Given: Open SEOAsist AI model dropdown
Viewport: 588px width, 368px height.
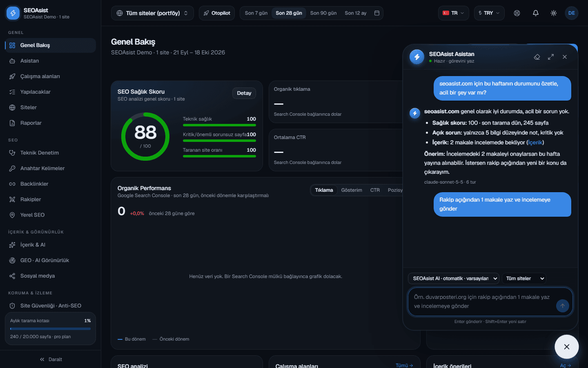Looking at the screenshot, I should click(454, 278).
